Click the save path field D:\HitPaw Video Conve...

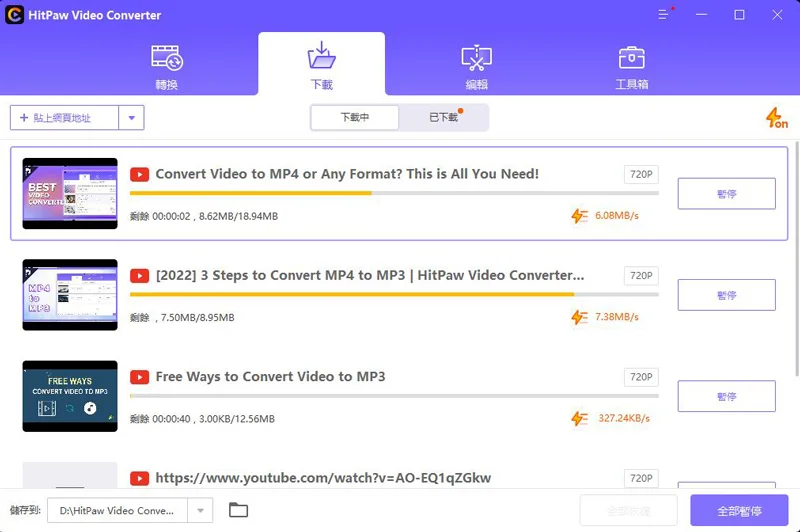click(x=117, y=511)
